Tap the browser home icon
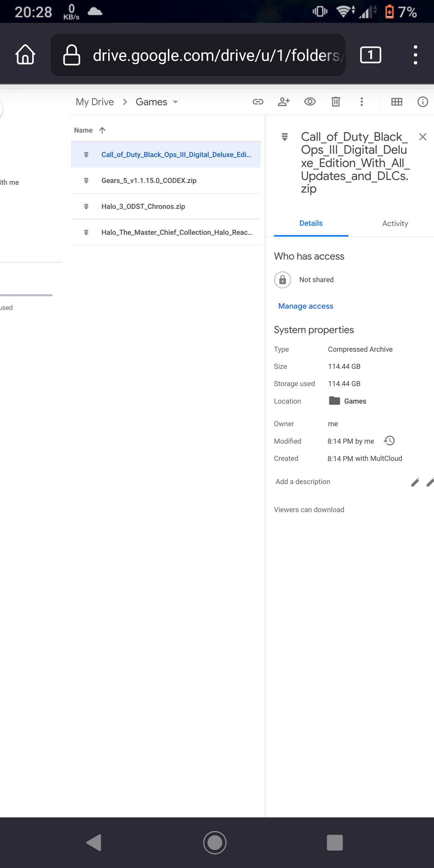 [25, 55]
